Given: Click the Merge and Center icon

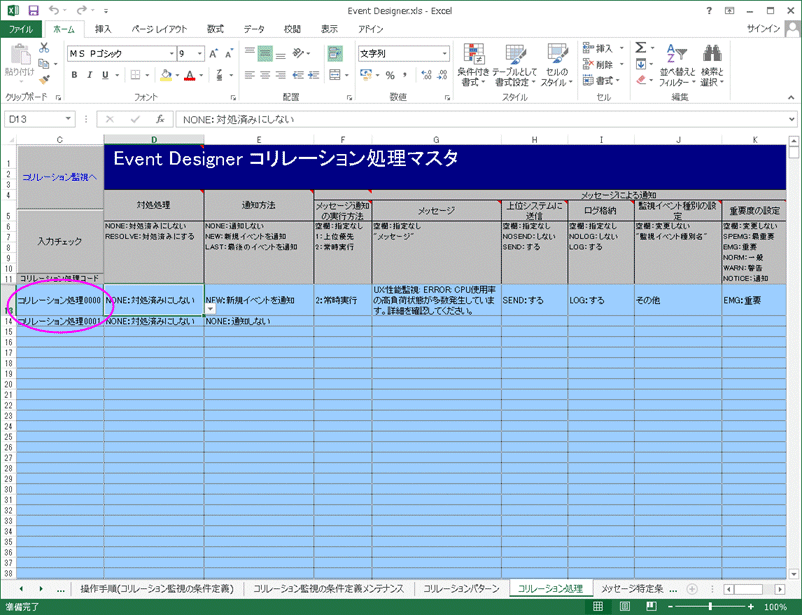Looking at the screenshot, I should 335,75.
